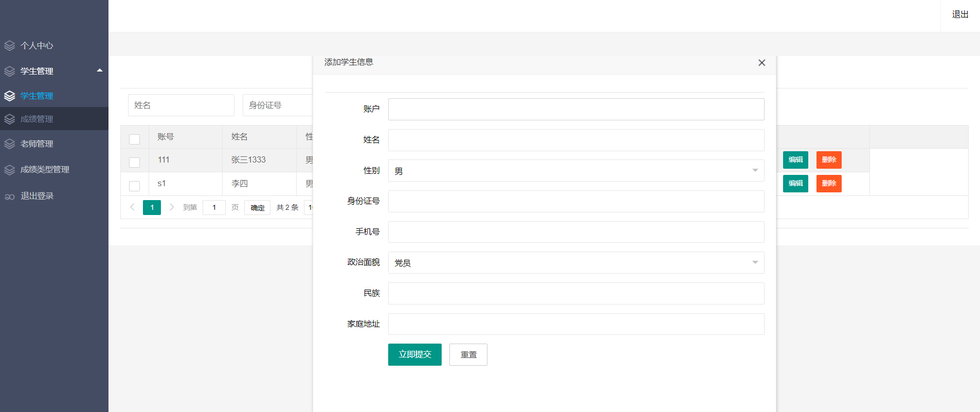Go to previous page arrow in pagination
The image size is (980, 412).
[x=132, y=207]
